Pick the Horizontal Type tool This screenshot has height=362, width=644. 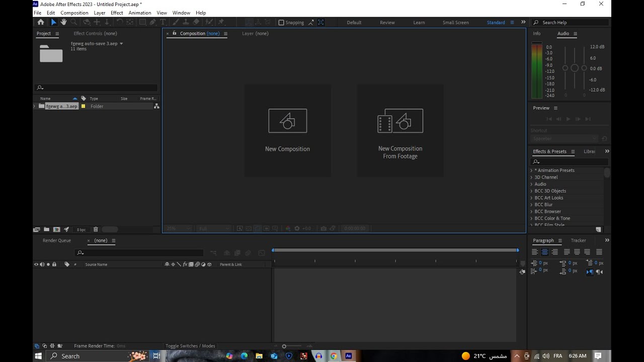(x=163, y=22)
